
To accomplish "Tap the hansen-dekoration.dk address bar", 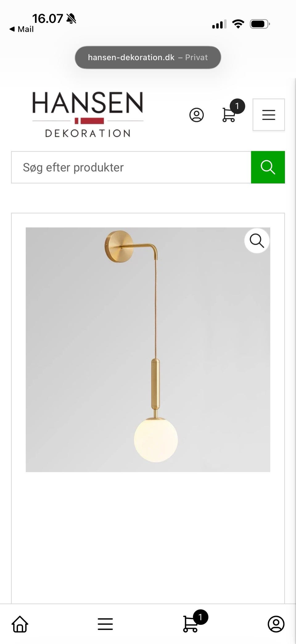I will pyautogui.click(x=148, y=57).
